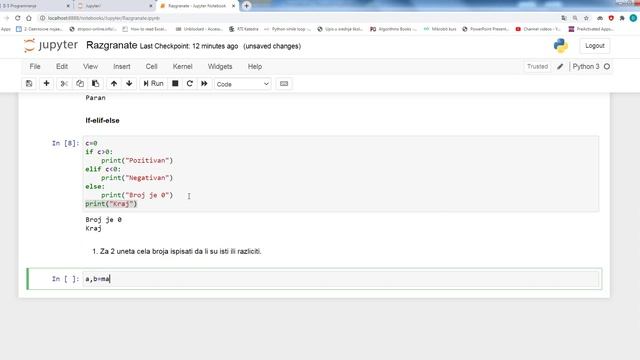Insert a cell below with plus icon
This screenshot has width=640, height=360.
point(46,84)
